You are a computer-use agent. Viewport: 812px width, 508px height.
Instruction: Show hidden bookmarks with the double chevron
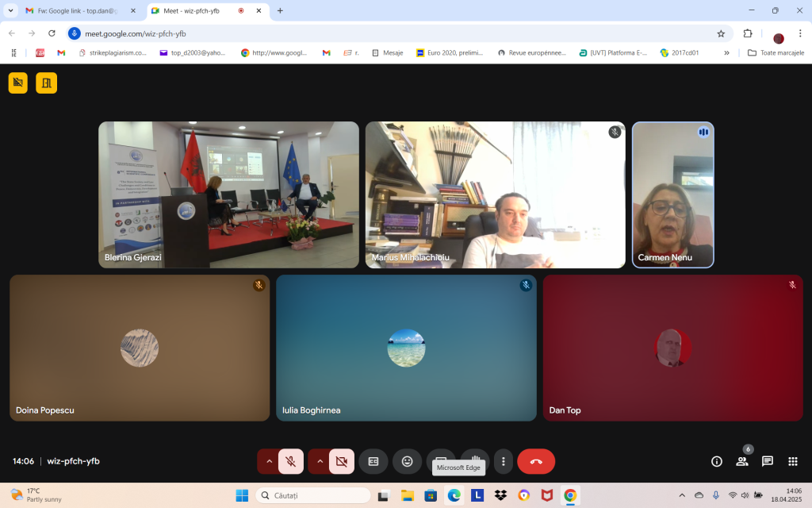(x=726, y=53)
